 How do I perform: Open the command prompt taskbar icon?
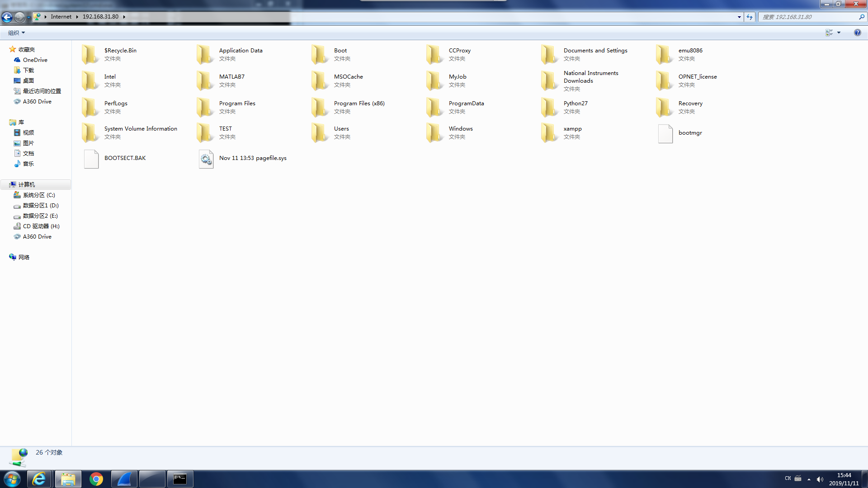point(180,479)
